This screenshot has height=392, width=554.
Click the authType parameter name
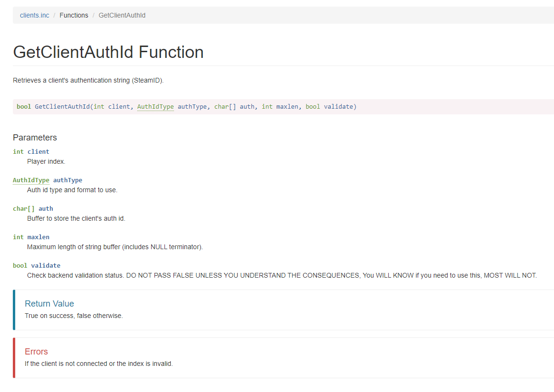68,180
